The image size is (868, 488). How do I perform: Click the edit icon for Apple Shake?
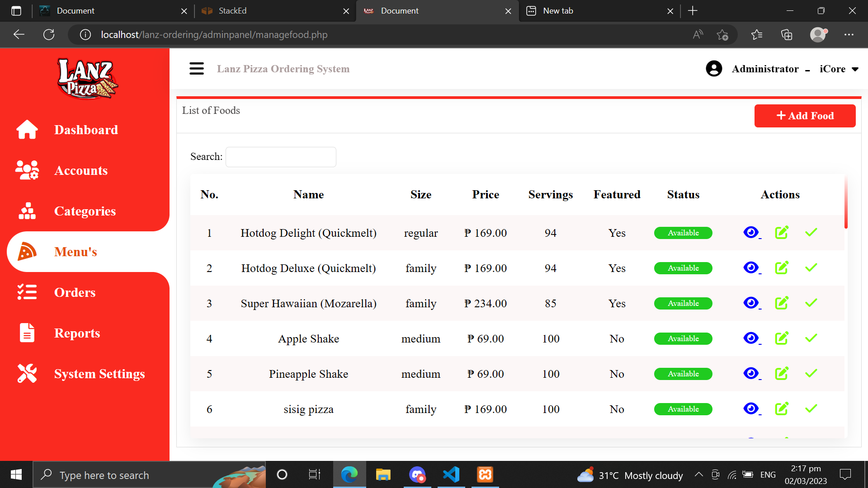point(782,338)
